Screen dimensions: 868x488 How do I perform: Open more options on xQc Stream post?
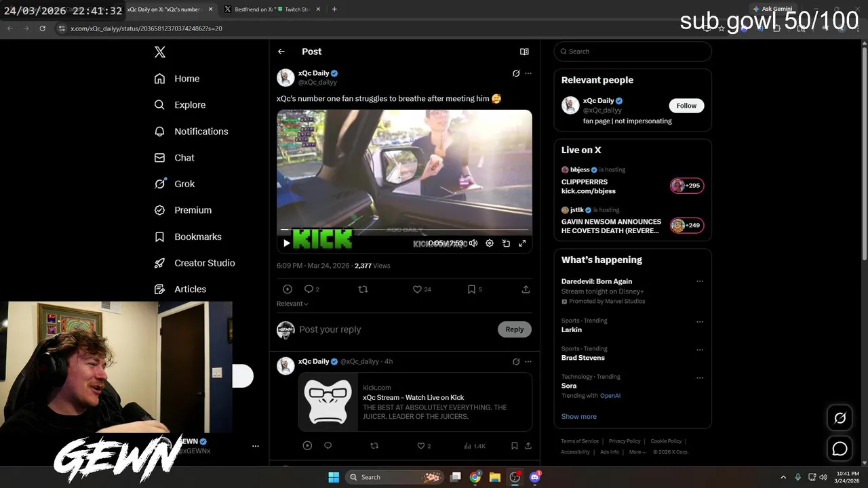point(528,362)
